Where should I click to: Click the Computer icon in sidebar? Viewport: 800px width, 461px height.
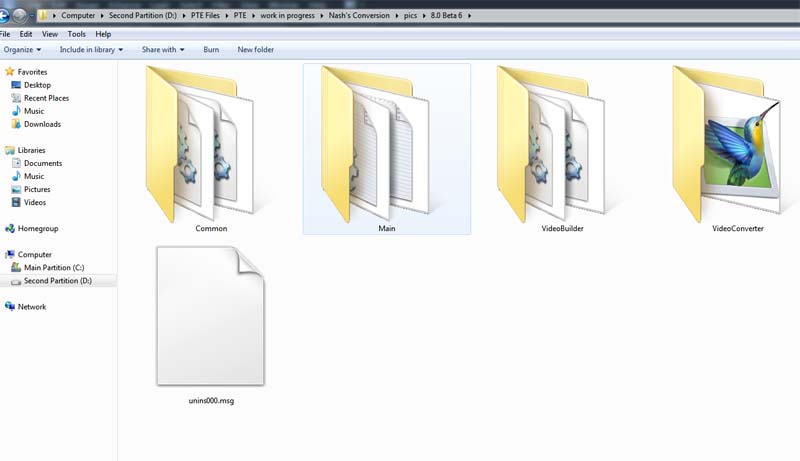pyautogui.click(x=10, y=254)
